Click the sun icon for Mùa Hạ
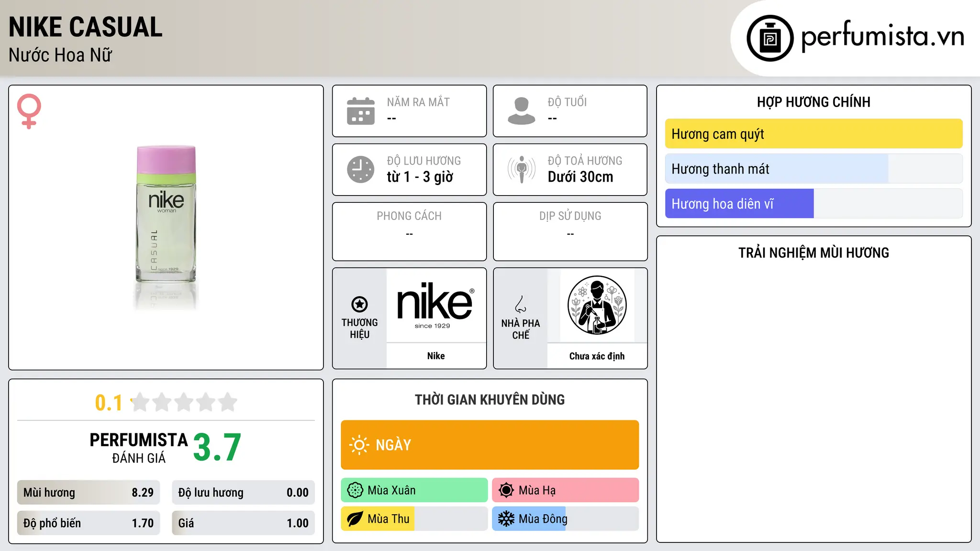980x551 pixels. pyautogui.click(x=506, y=490)
